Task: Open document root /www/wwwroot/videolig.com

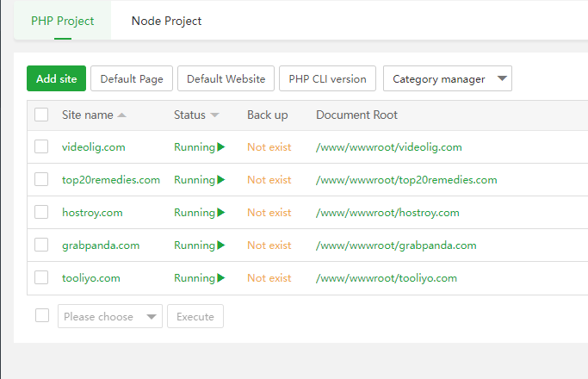Action: (x=389, y=147)
